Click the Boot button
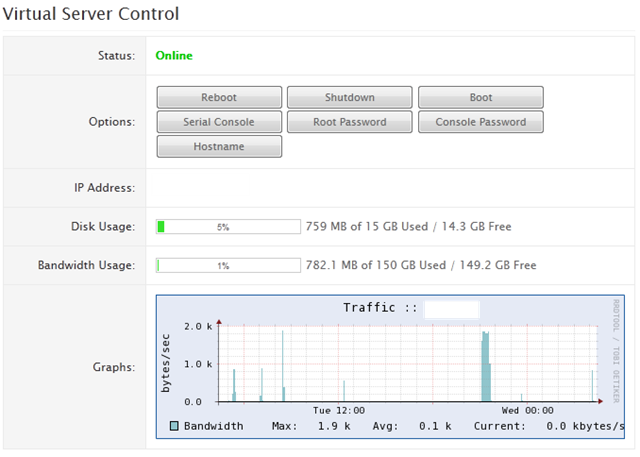 [481, 97]
